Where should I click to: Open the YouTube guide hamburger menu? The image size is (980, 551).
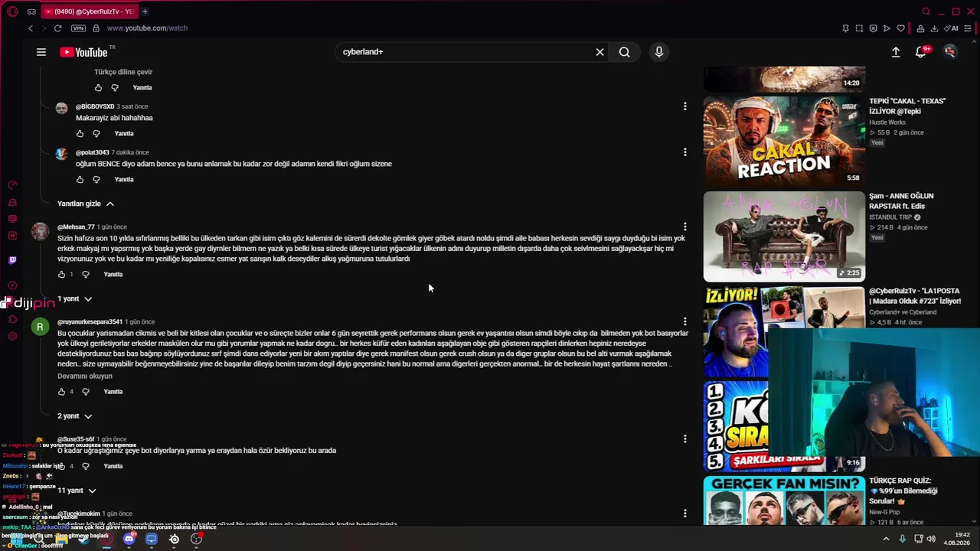tap(41, 52)
